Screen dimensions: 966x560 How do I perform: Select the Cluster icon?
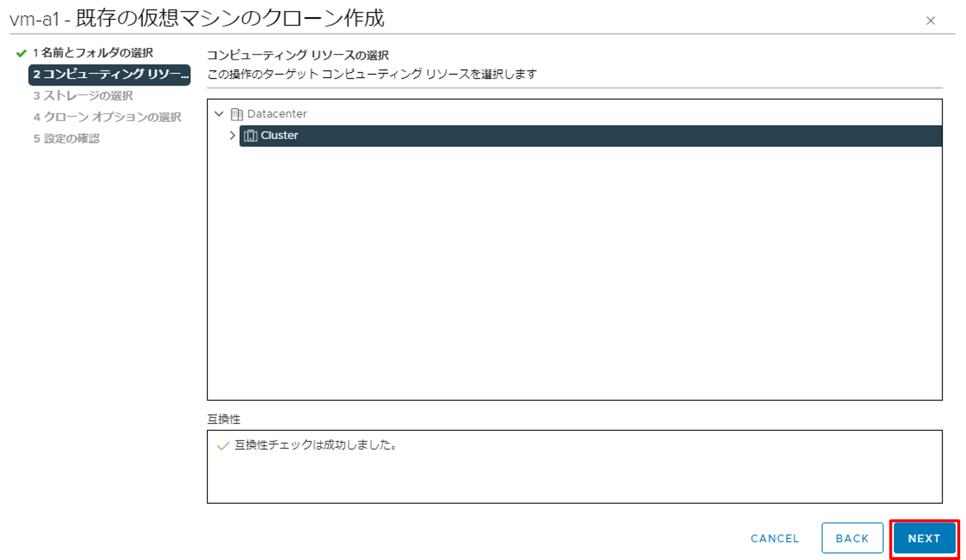(x=251, y=136)
